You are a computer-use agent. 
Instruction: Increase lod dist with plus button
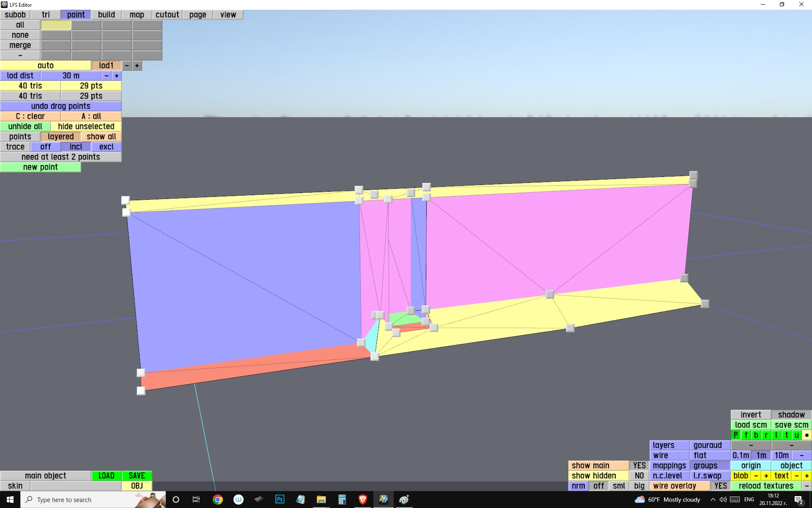117,76
